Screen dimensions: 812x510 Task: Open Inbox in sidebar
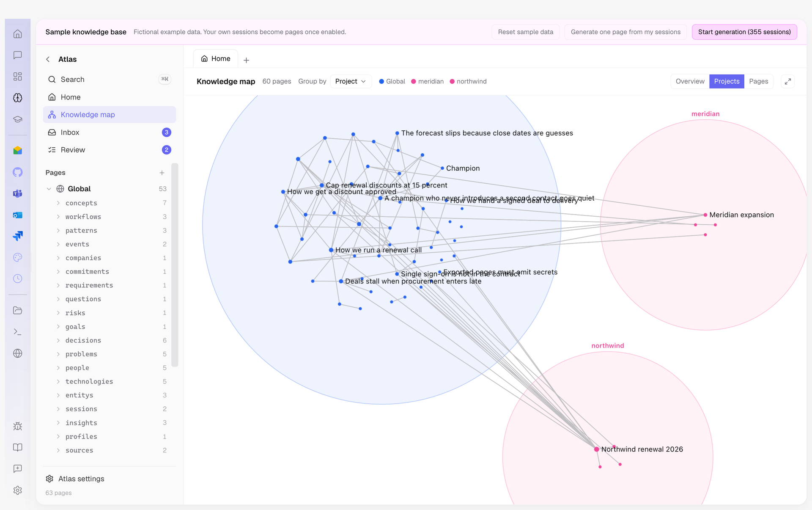[110, 132]
